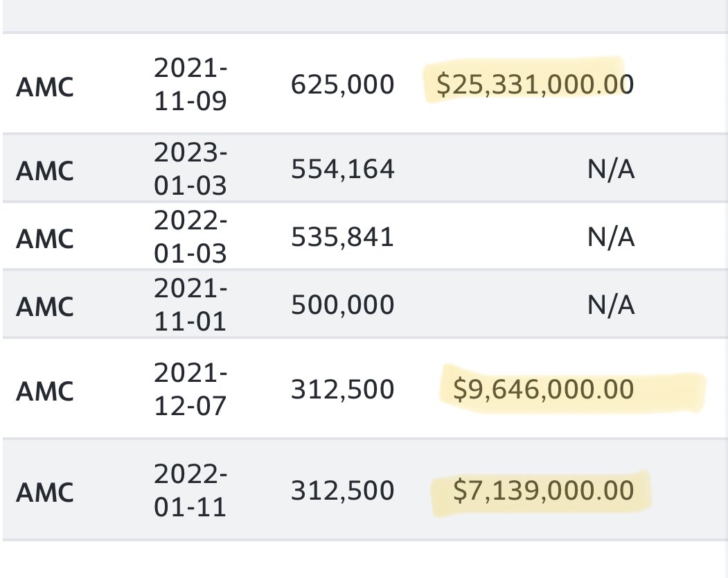728x578 pixels.
Task: Click the $25,331,000.00 highlighted value
Action: [535, 85]
